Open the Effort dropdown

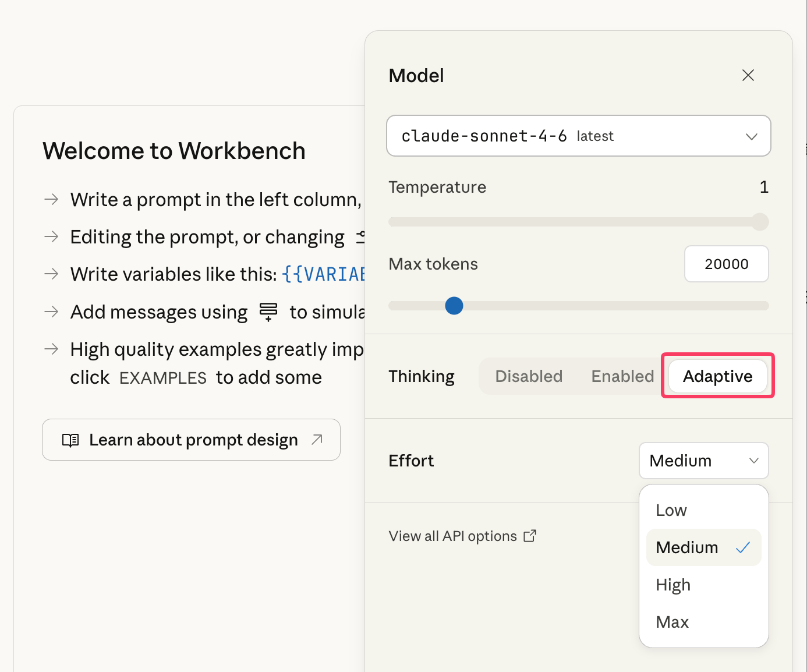(x=703, y=461)
